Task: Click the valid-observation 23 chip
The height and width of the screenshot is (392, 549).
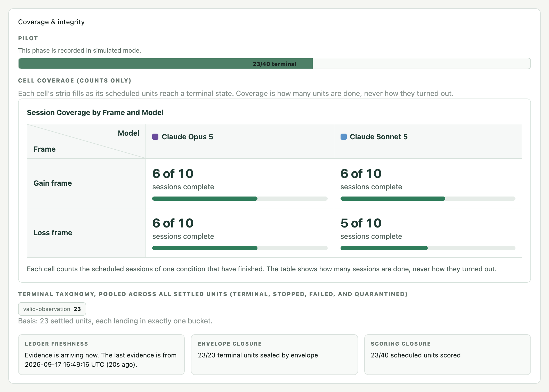Action: [x=52, y=309]
